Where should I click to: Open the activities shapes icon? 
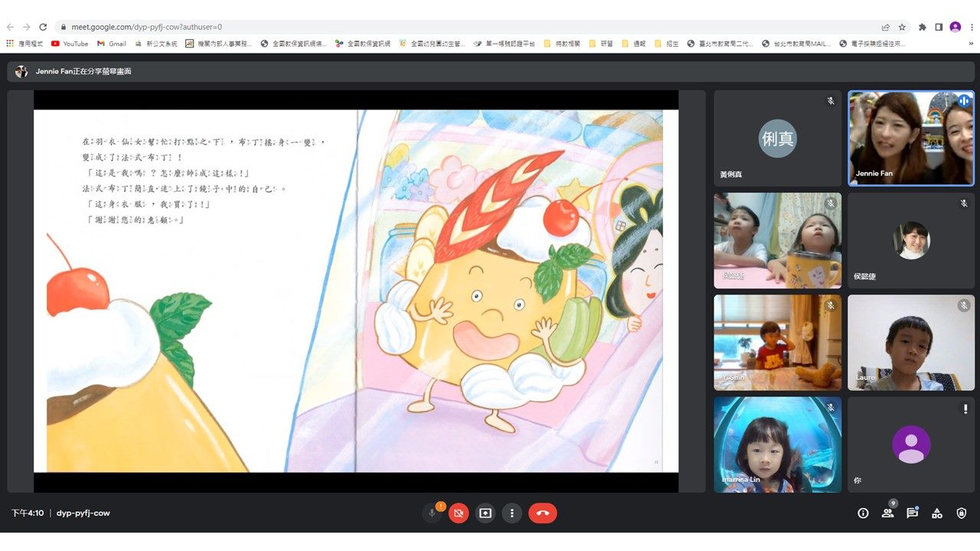tap(937, 514)
